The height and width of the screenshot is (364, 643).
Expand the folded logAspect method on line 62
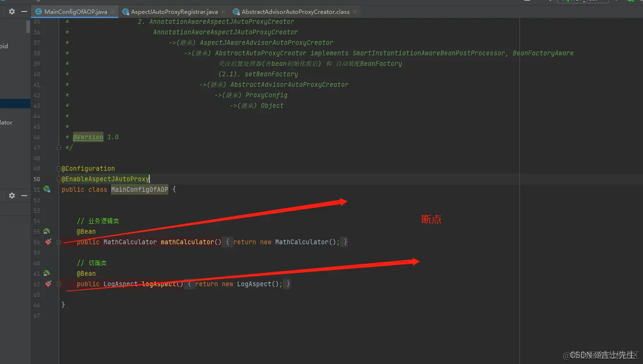point(59,284)
